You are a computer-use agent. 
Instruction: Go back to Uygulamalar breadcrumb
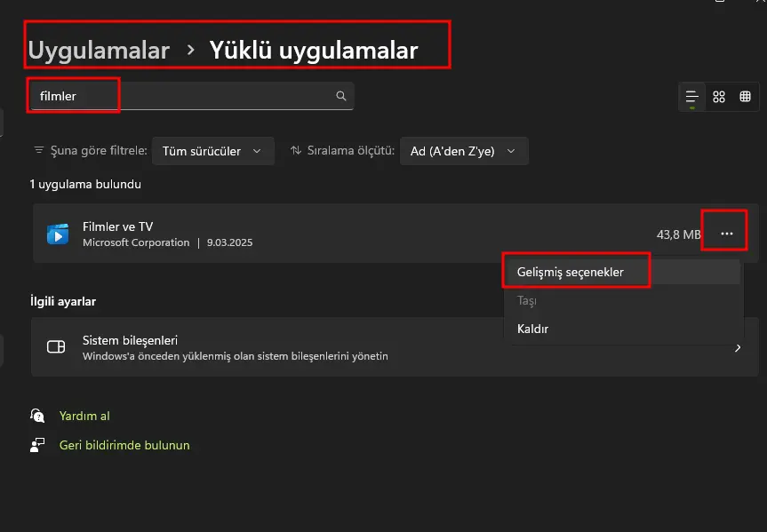[99, 50]
